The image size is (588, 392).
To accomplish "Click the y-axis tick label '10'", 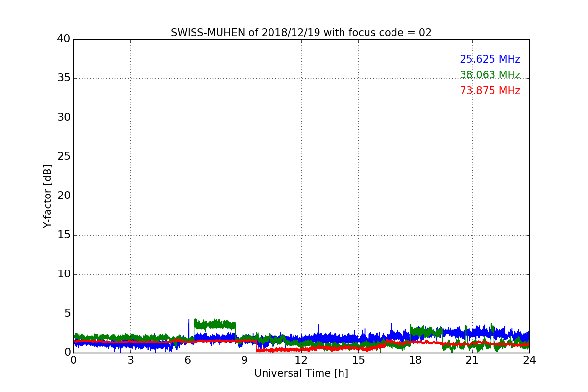I will (64, 274).
